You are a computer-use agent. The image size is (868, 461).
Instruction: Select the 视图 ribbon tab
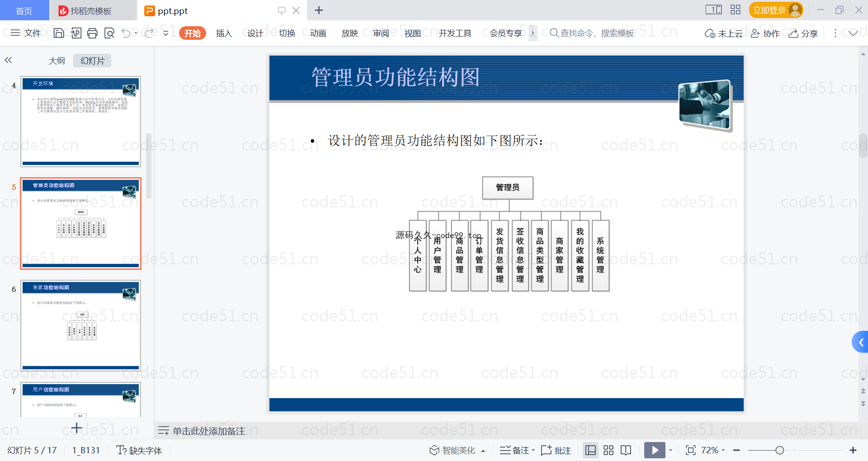click(412, 33)
